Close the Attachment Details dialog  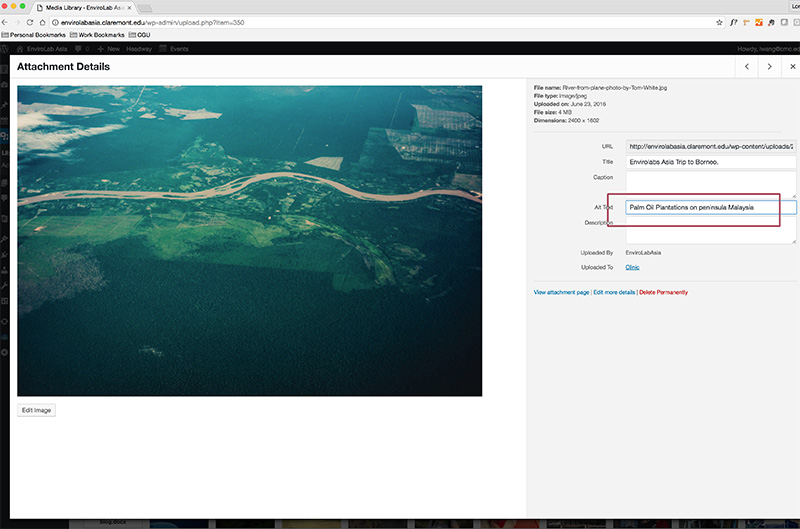click(792, 66)
